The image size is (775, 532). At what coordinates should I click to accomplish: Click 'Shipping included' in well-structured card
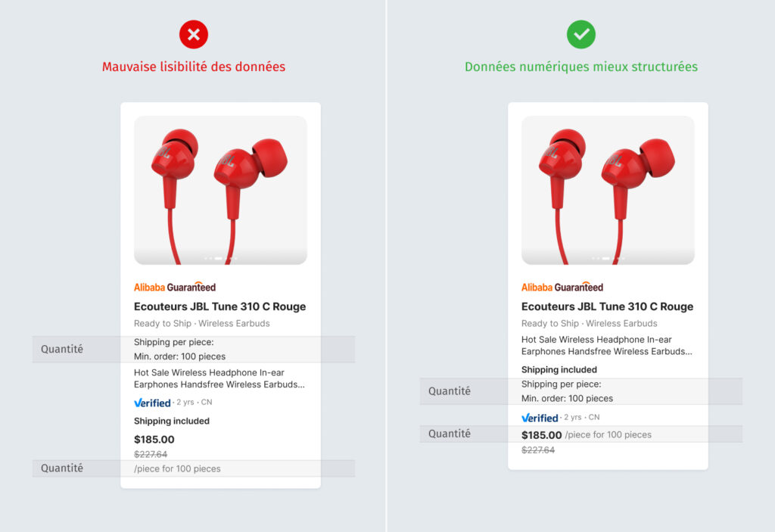(559, 370)
